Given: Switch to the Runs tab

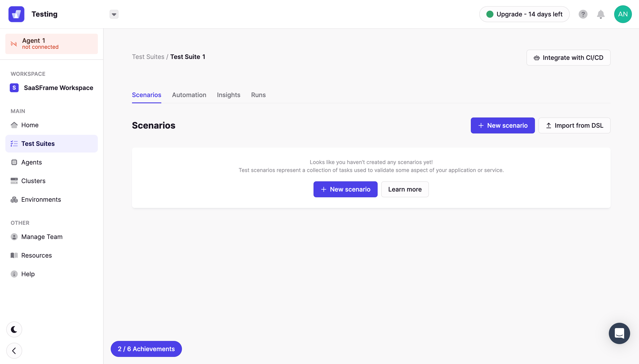Looking at the screenshot, I should (258, 95).
